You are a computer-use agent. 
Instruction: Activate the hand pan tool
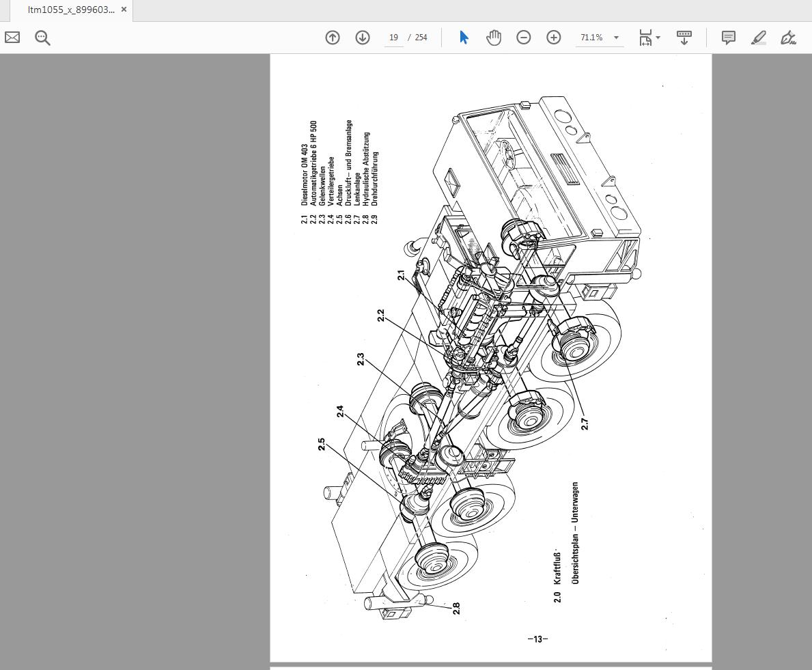click(494, 38)
